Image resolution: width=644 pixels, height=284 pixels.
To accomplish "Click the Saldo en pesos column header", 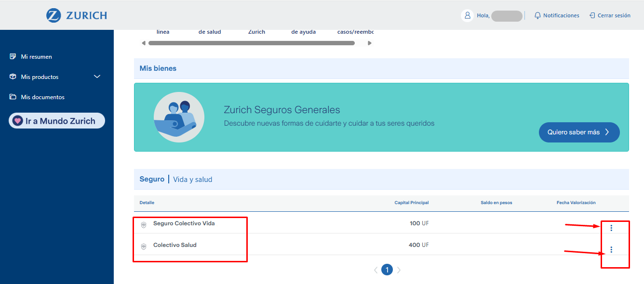I will click(496, 203).
